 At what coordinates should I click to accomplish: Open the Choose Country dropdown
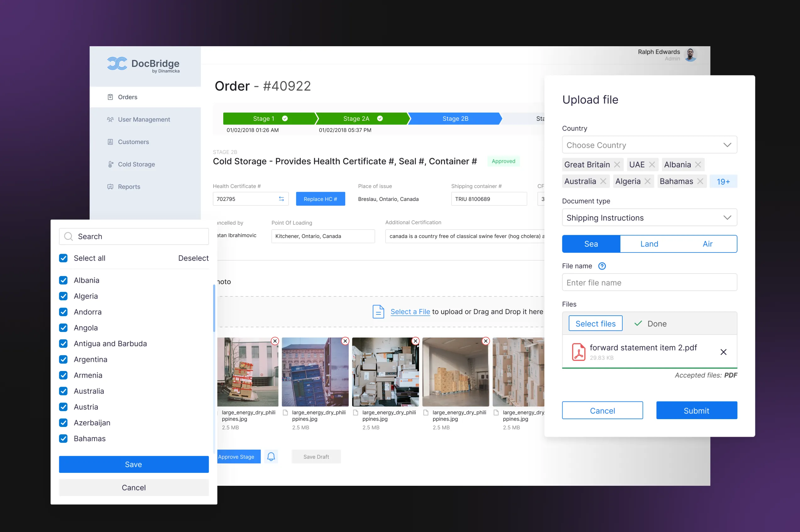[649, 145]
